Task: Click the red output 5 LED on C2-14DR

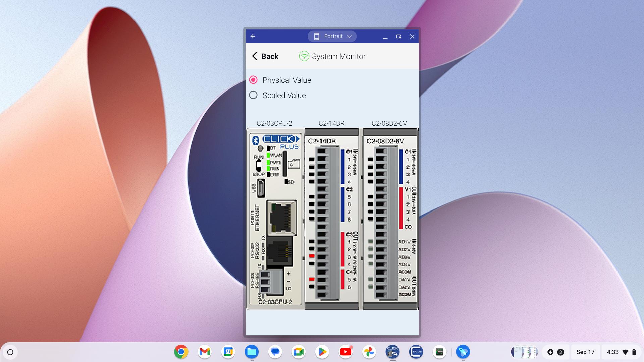Action: [312, 279]
